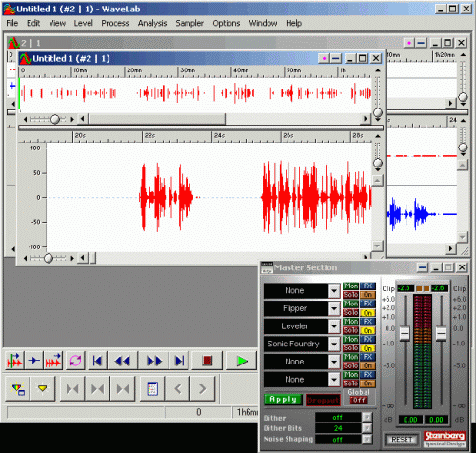Click the red waveform with blue arrow icon

click(53, 361)
